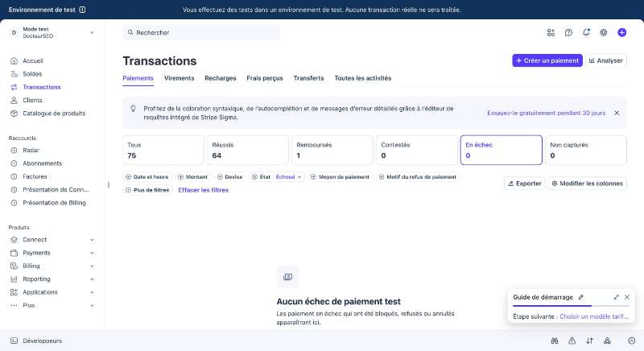This screenshot has width=644, height=351.
Task: Remove the État filter with its x icon
Action: click(x=254, y=177)
